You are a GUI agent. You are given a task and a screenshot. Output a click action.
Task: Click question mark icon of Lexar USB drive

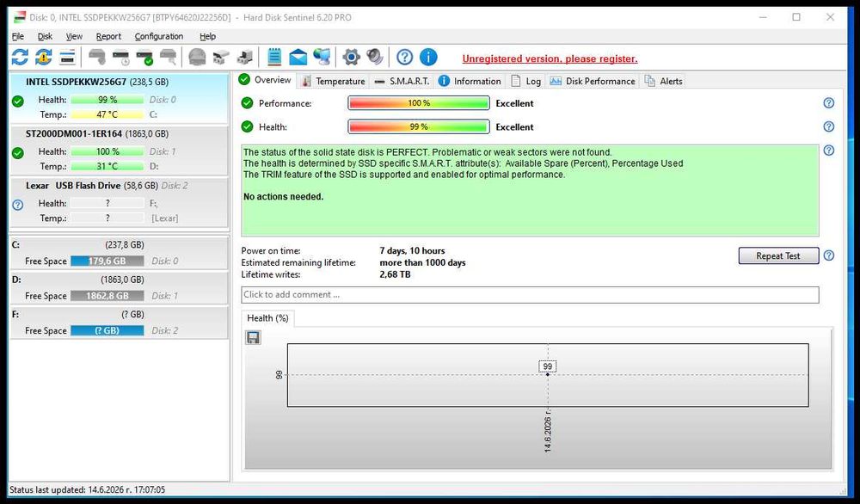point(18,205)
